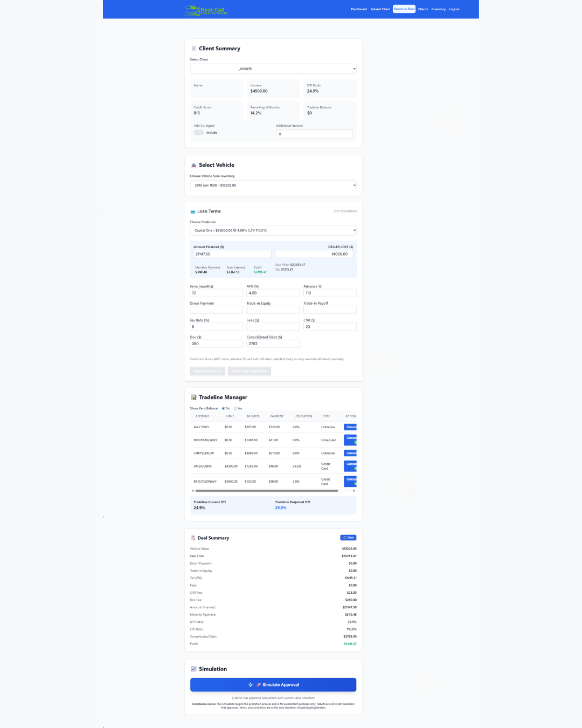Click the clipboard icon beside Deal Summary

tap(193, 538)
